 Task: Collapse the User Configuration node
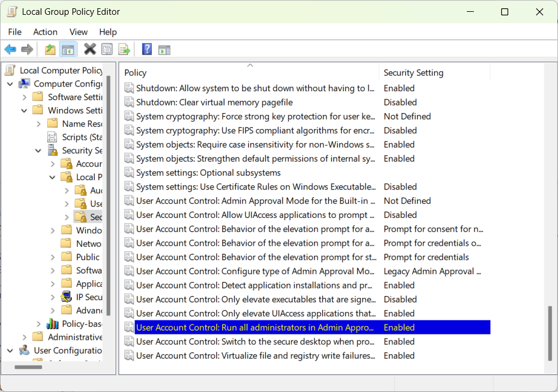[10, 351]
